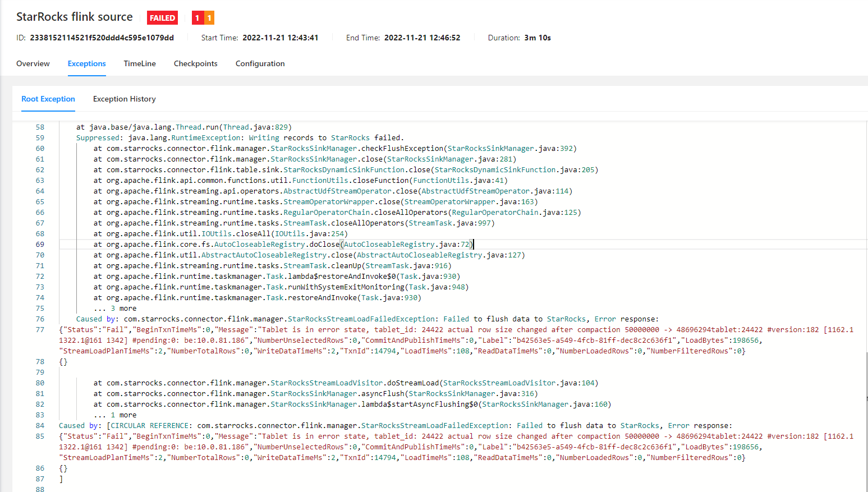Viewport: 868px width, 492px height.
Task: Click the red task count badge
Action: [x=198, y=18]
